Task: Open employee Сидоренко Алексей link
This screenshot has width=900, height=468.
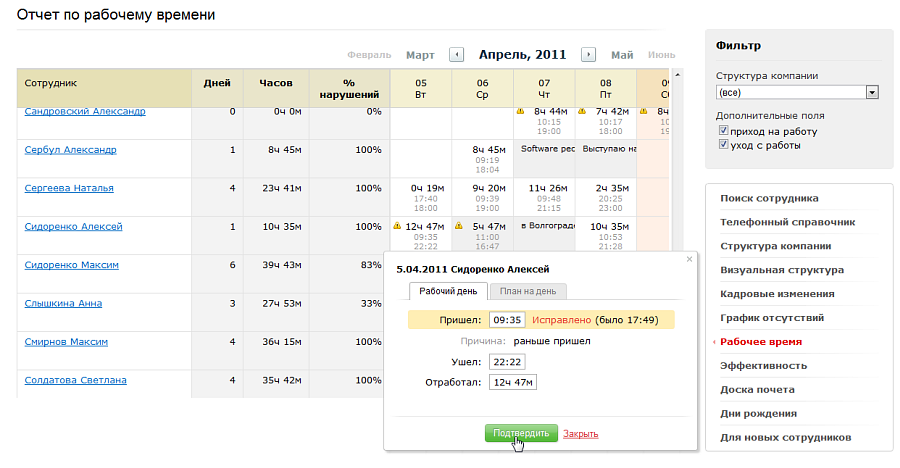Action: (73, 227)
